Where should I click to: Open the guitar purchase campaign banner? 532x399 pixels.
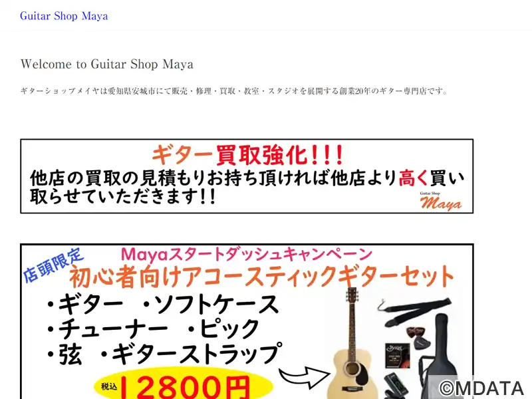tap(247, 176)
